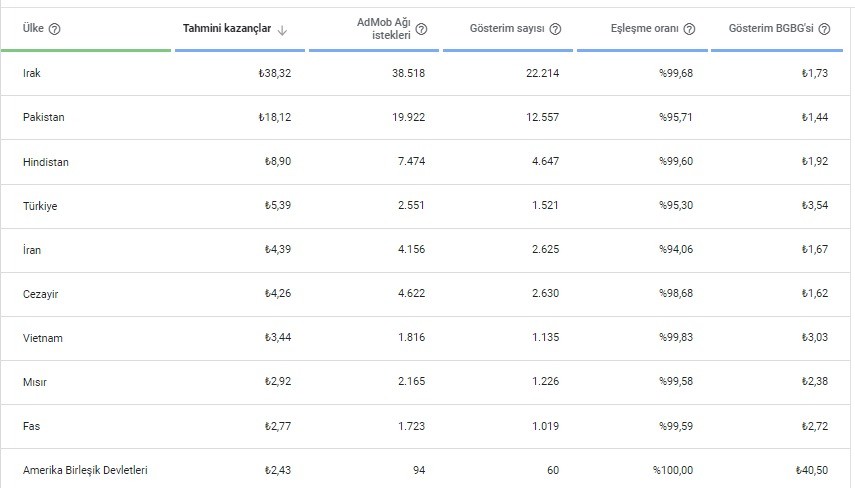Show help for Eşleşme oranı

(x=689, y=29)
